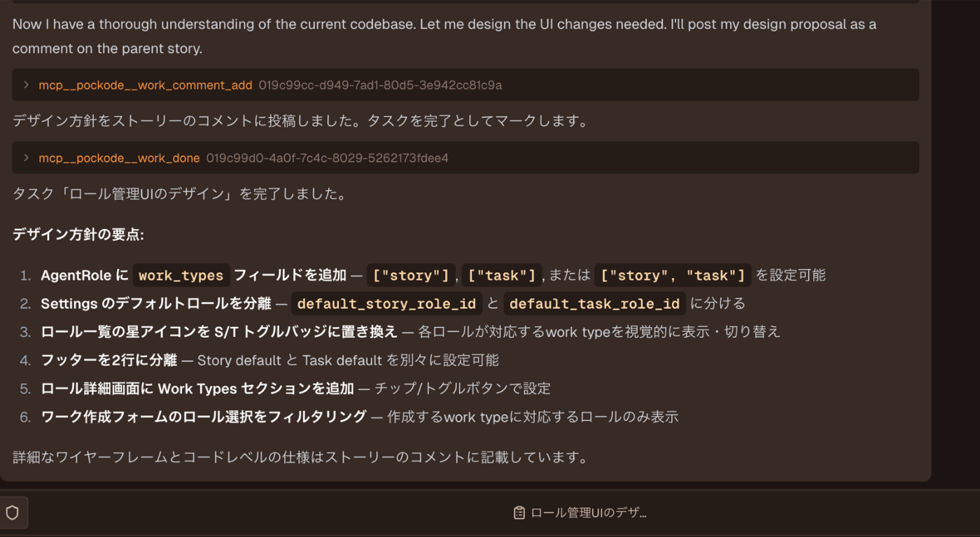Click the ["task"] code chip
The height and width of the screenshot is (537, 980).
(502, 275)
